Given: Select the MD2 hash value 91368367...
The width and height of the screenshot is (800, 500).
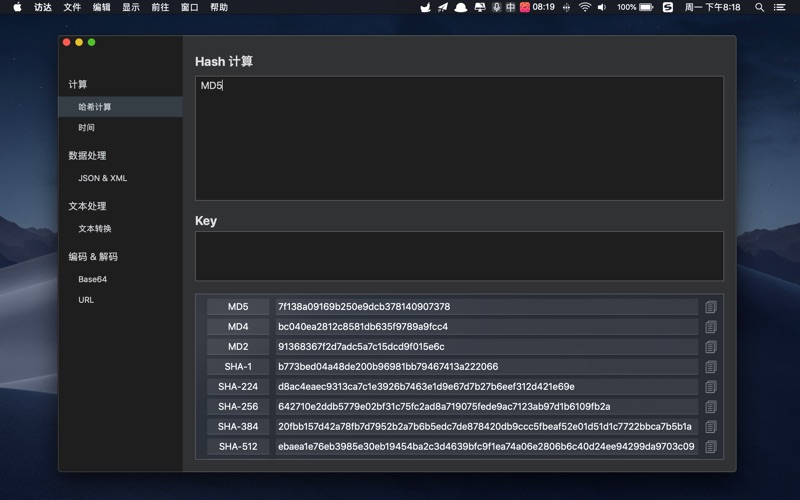Looking at the screenshot, I should click(487, 347).
